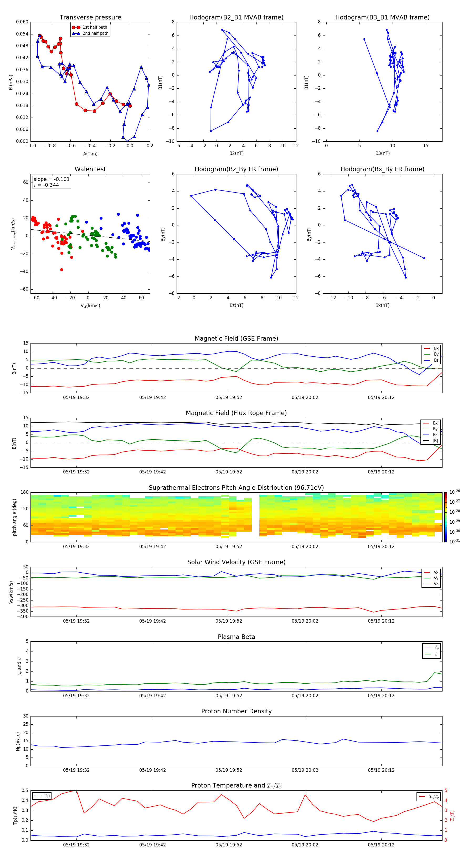Click the 'Magnetic Field (Flux Rope Frame)' title

(236, 413)
